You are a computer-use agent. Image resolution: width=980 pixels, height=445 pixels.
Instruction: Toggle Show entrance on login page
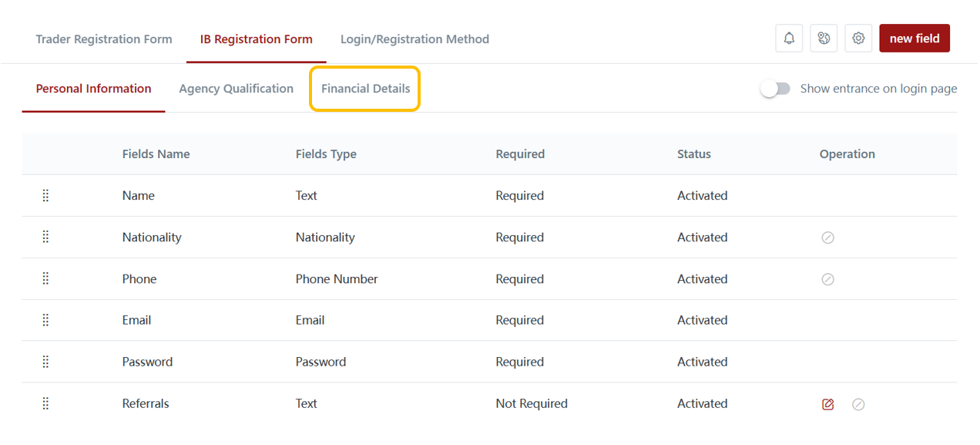pos(775,89)
